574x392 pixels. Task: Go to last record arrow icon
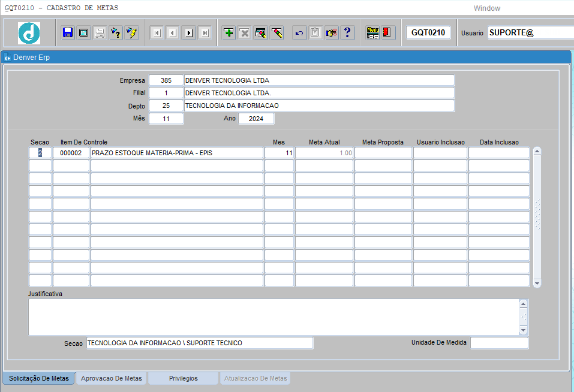point(205,33)
